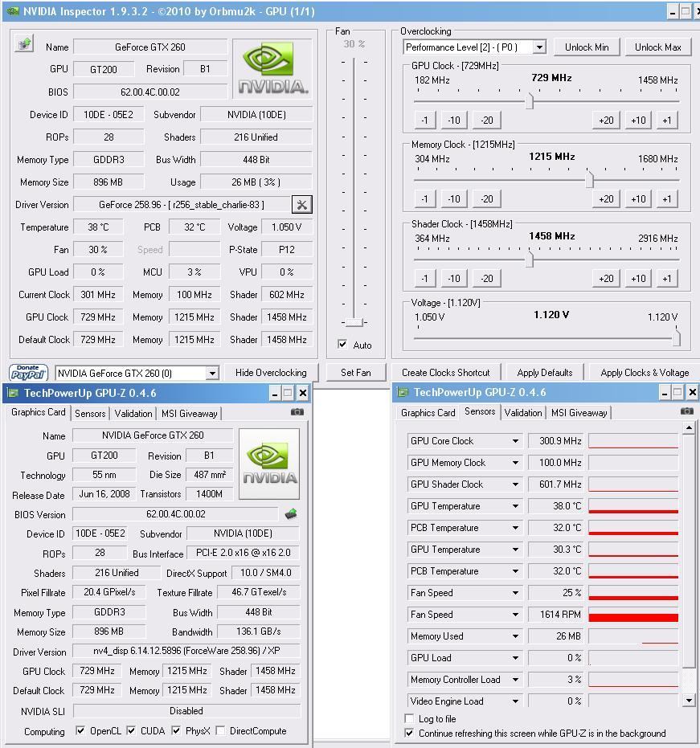Viewport: 700px width, 748px height.
Task: Click the NVIDIA logo in left GPU-Z window
Action: [269, 464]
